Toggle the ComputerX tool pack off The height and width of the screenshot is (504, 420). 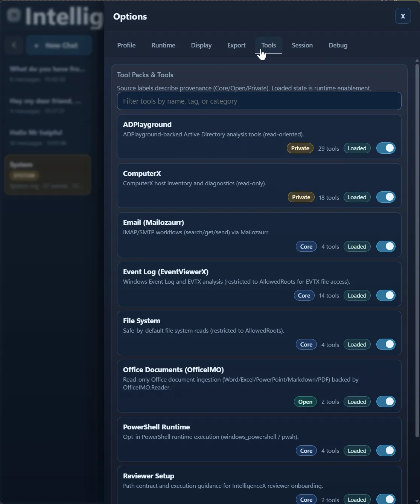[386, 197]
